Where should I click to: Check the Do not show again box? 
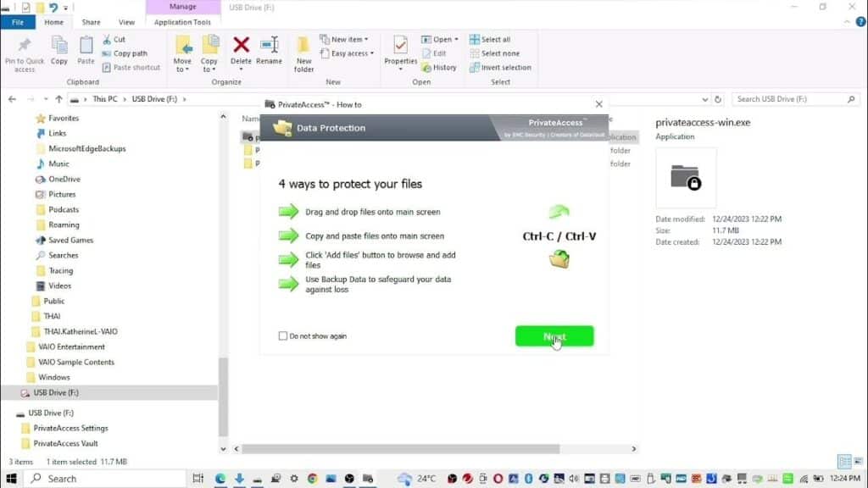(283, 335)
